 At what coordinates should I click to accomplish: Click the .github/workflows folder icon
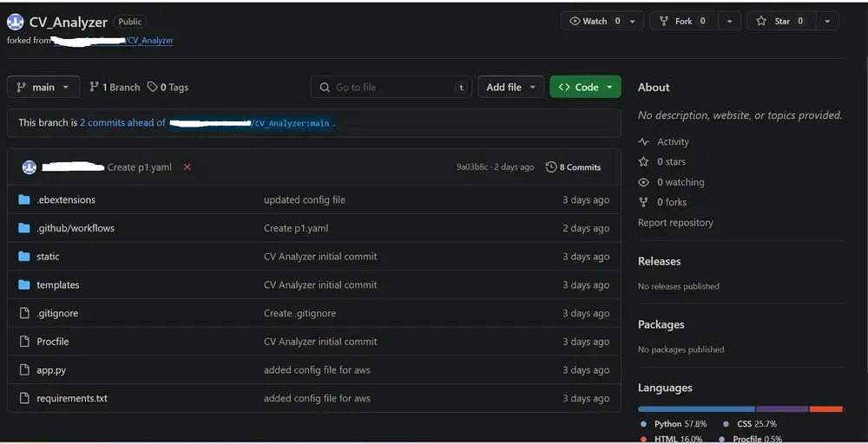[x=23, y=228]
